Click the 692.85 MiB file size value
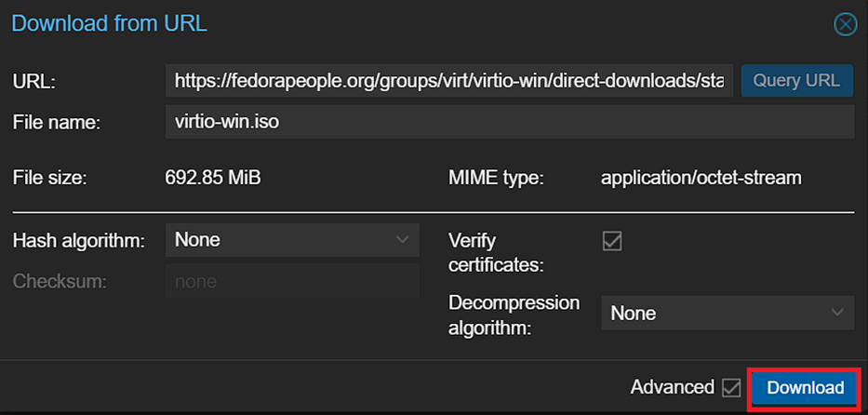 click(213, 178)
